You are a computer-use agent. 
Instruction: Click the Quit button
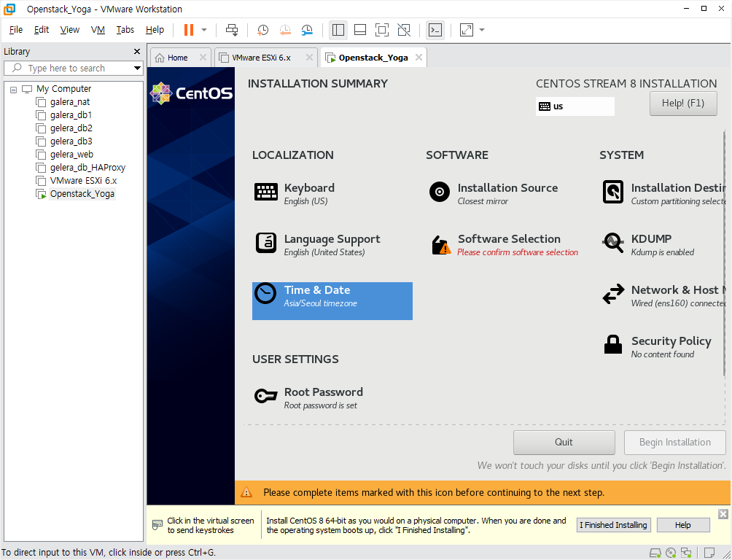click(564, 443)
